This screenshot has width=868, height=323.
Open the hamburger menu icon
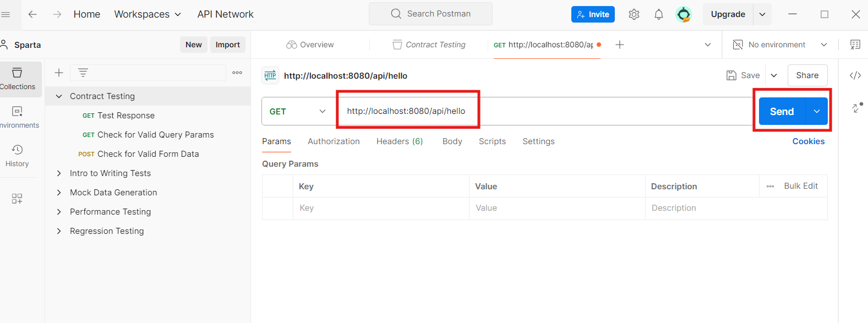pos(6,14)
